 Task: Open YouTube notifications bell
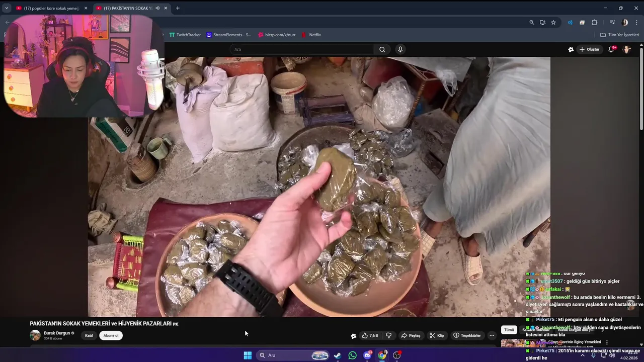point(611,49)
